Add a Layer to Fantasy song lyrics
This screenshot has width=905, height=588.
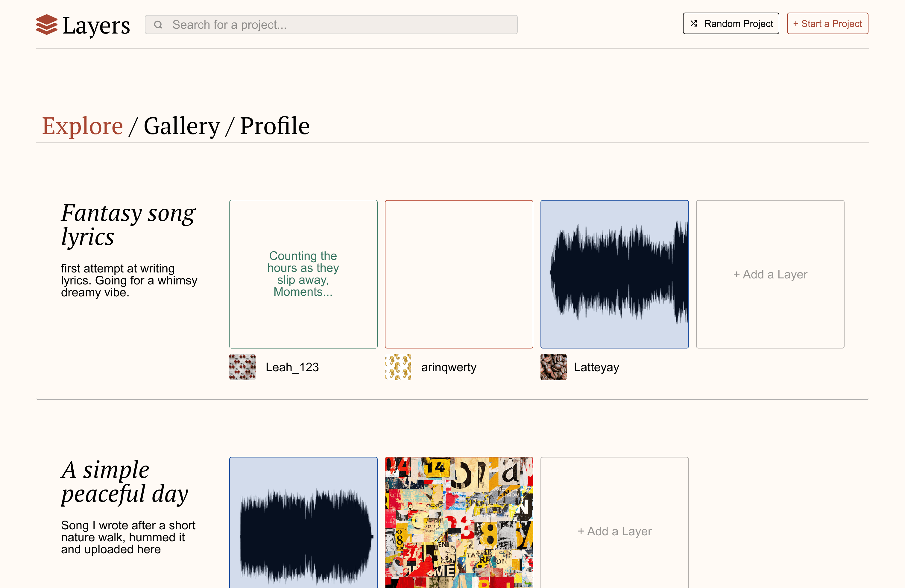pyautogui.click(x=770, y=274)
